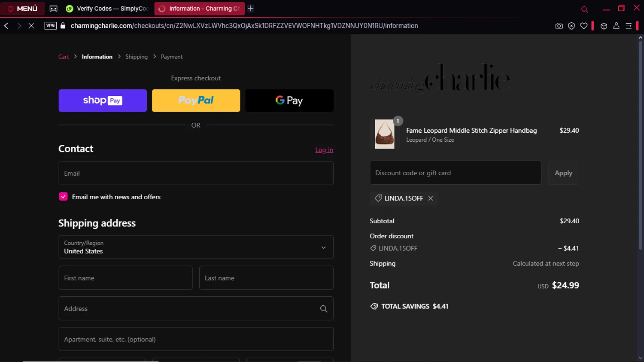Viewport: 644px width, 362px height.
Task: Click the tag icon in LINDA.15OFF chip
Action: 378,198
